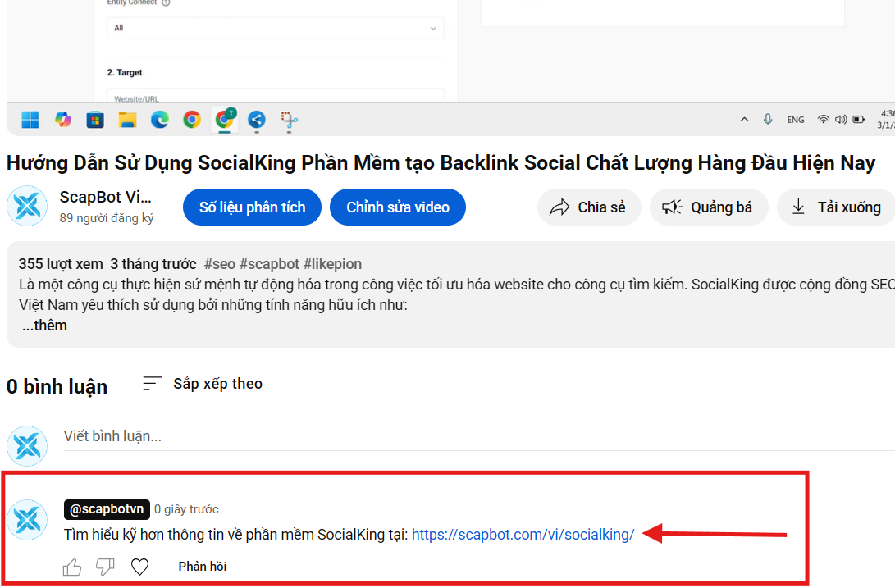This screenshot has height=588, width=895.
Task: Open the Windows Start menu
Action: (30, 120)
